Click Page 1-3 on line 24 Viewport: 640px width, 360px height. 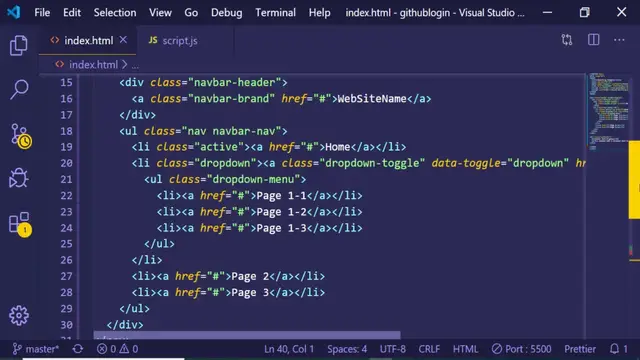(x=281, y=228)
